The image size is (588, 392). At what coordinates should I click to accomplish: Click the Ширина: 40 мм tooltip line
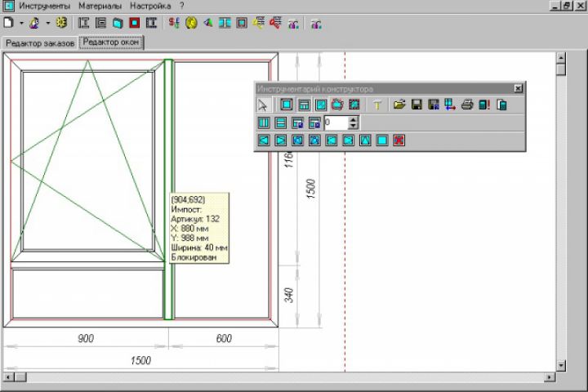point(199,247)
